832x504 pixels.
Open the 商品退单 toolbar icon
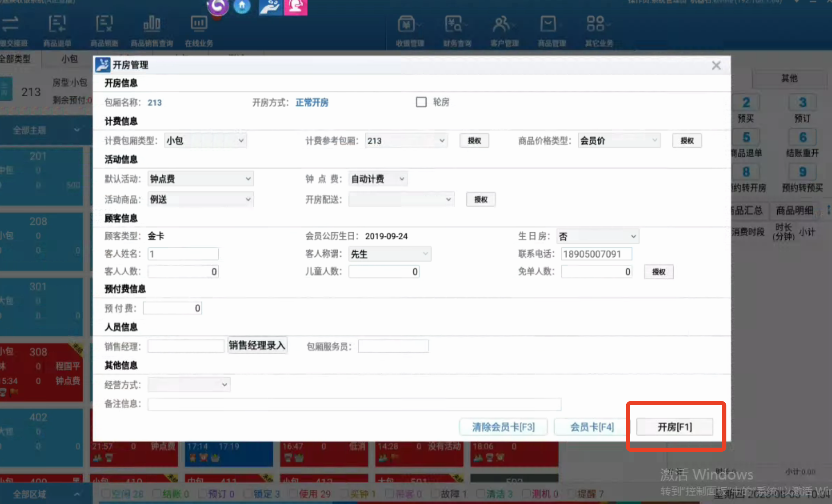point(57,31)
